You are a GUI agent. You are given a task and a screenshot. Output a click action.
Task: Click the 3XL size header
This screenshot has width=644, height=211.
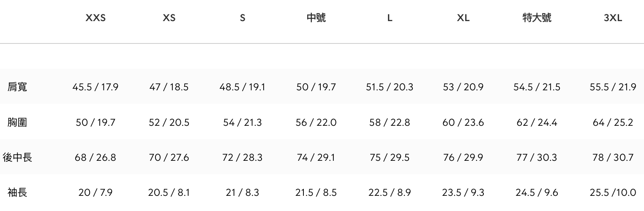coord(613,18)
